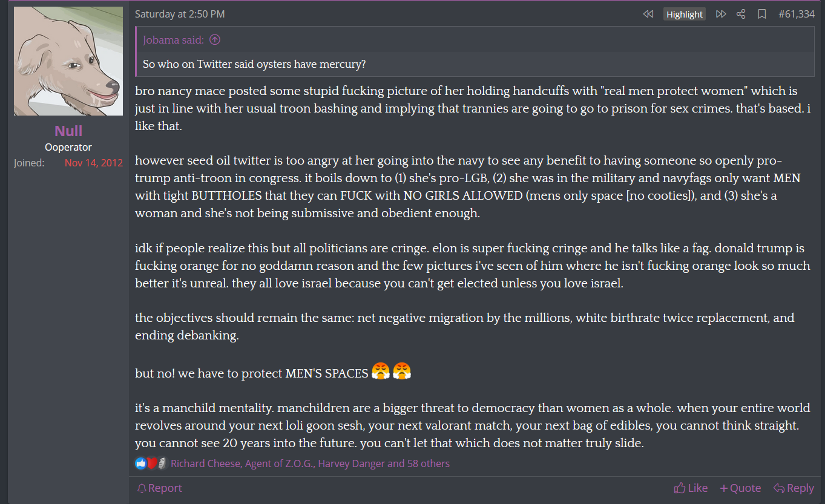Open post timestamp Saturday at 2:50 PM
The image size is (825, 504).
coord(180,14)
